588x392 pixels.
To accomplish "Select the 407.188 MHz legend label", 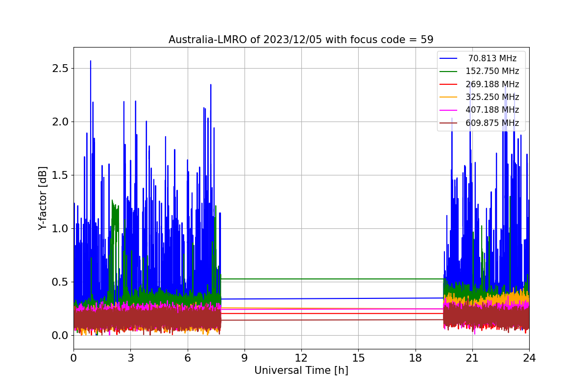I will pyautogui.click(x=492, y=110).
